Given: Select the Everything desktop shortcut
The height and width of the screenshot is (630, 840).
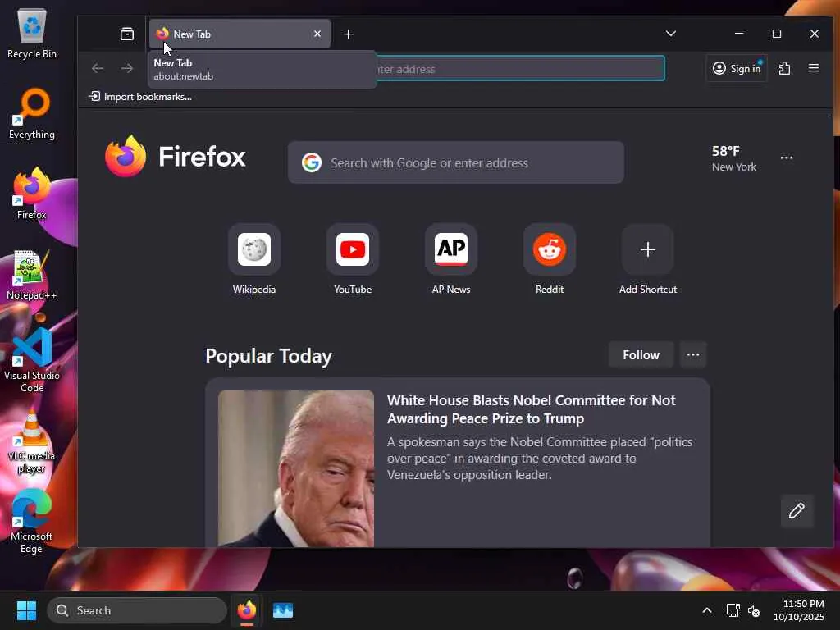Looking at the screenshot, I should tap(32, 113).
